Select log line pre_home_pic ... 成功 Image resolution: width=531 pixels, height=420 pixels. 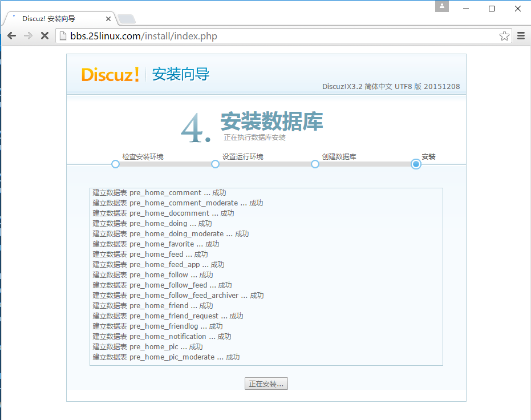click(x=148, y=347)
